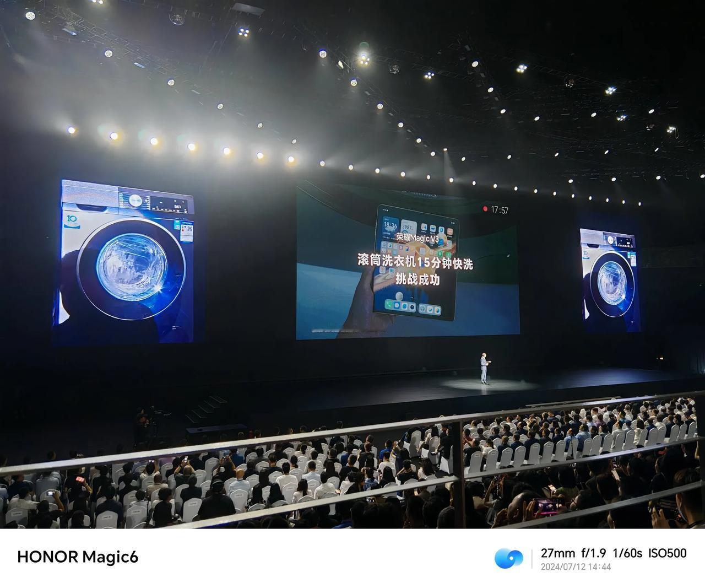This screenshot has width=705, height=588.
Task: Click the presenter standing on stage
Action: pyautogui.click(x=484, y=368)
